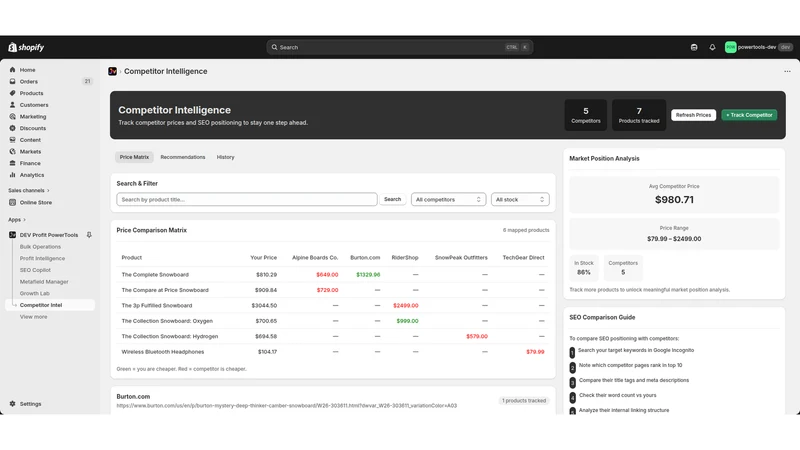Screen dimensions: 800x450
Task: Select Competitor Intel in sidebar
Action: 50,305
